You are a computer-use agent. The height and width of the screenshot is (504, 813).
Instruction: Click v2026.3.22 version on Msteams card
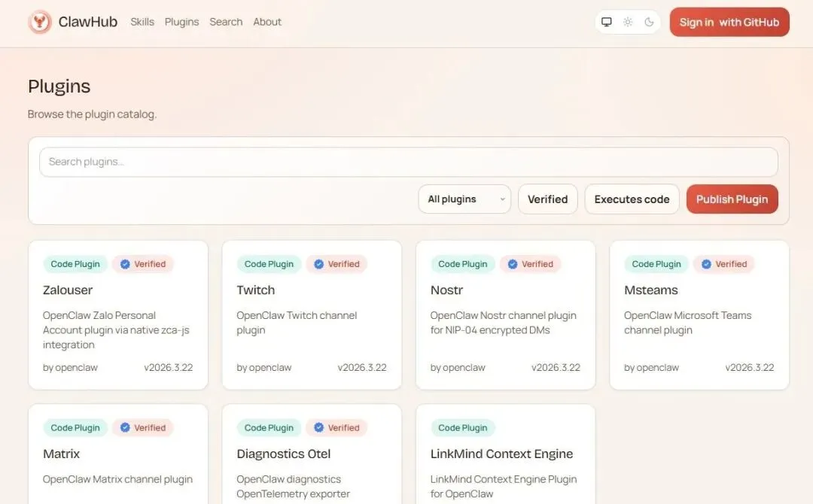750,367
